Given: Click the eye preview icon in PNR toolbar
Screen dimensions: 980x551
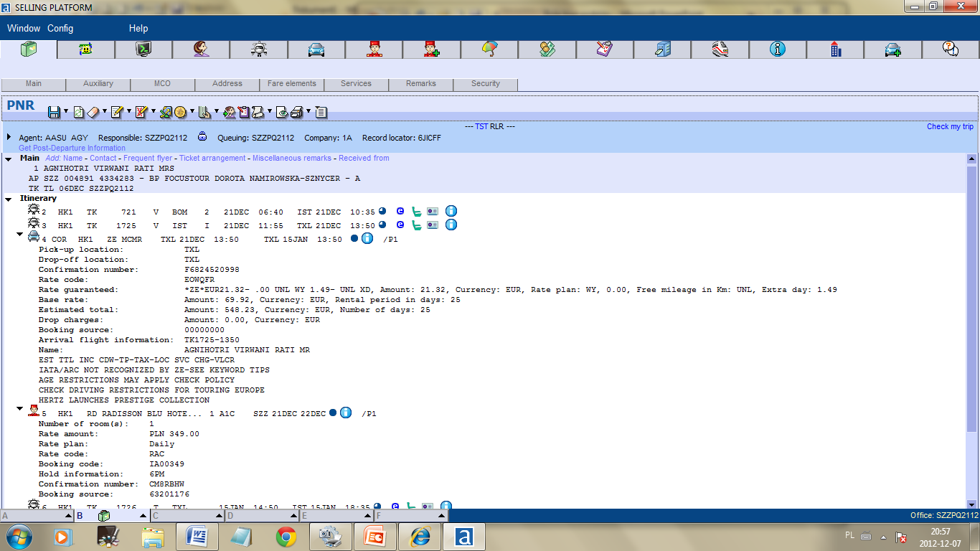Looking at the screenshot, I should click(x=282, y=112).
